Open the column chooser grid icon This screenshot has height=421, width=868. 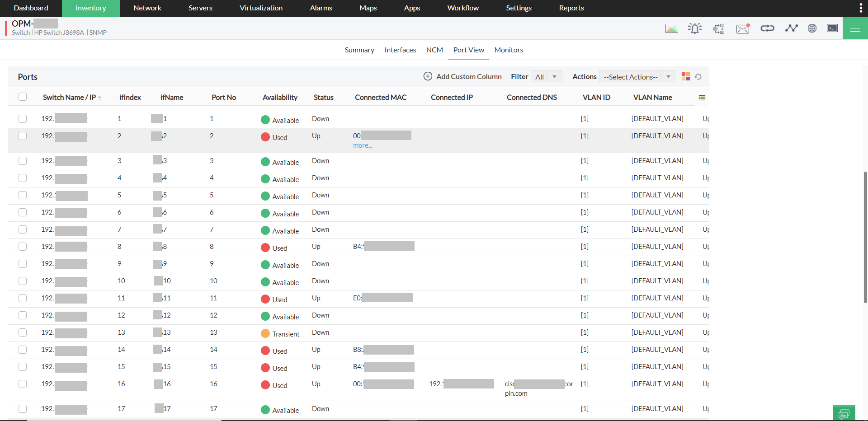[702, 98]
